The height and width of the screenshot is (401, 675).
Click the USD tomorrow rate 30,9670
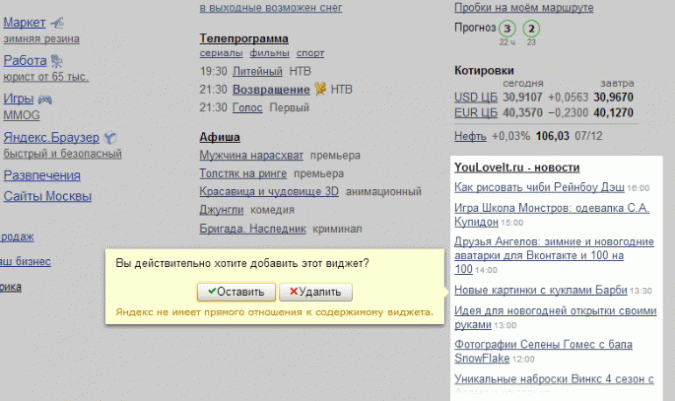(613, 97)
